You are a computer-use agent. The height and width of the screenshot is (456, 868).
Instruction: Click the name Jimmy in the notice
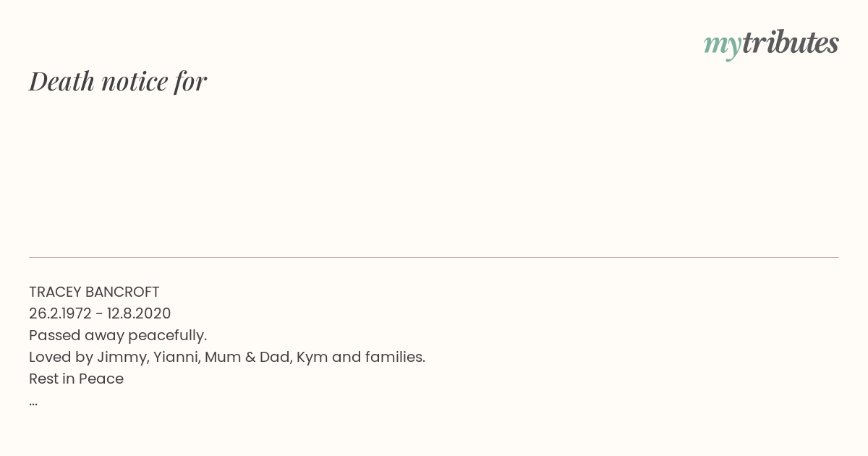pyautogui.click(x=121, y=358)
